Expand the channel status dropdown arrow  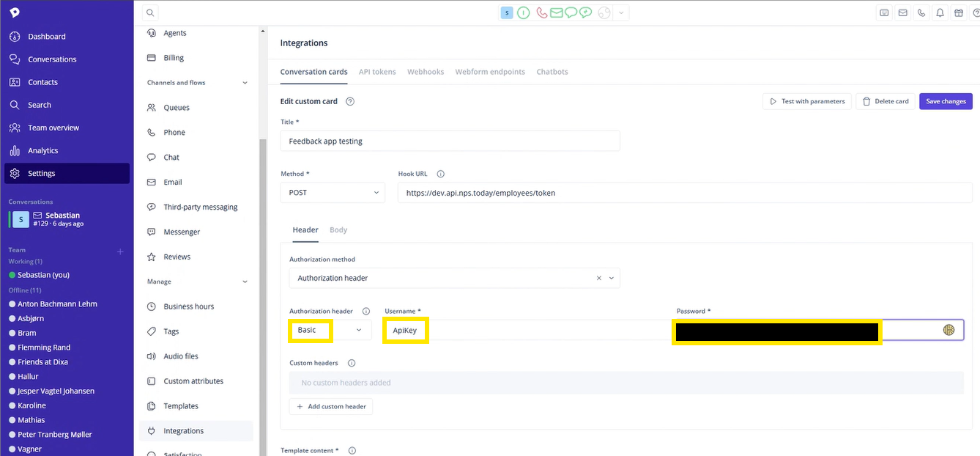click(621, 12)
